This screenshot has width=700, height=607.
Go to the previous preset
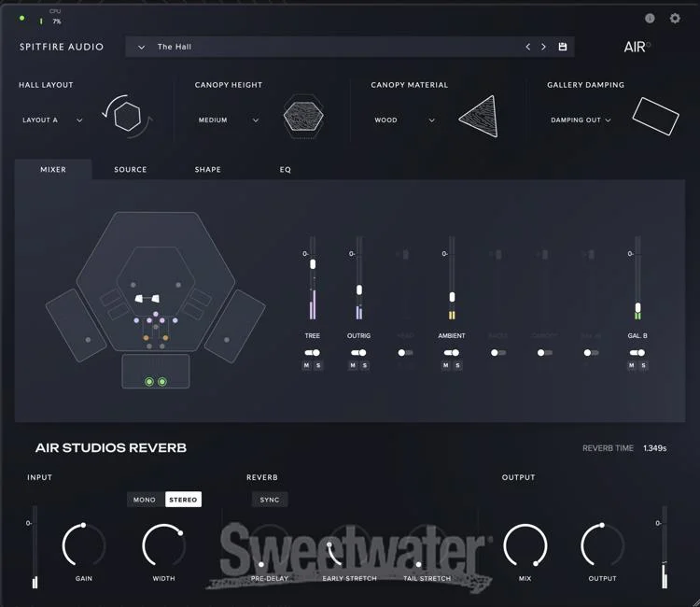point(527,47)
